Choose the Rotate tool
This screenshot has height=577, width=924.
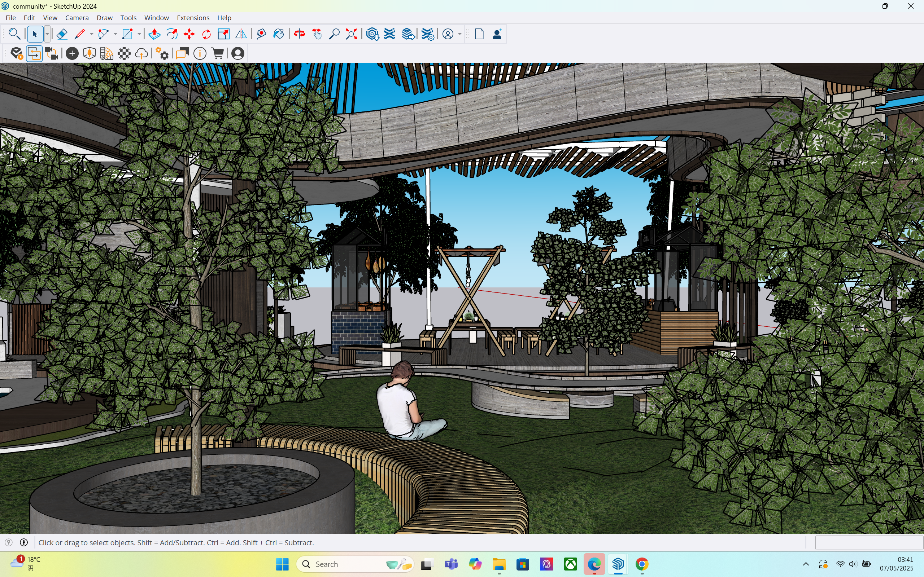pyautogui.click(x=206, y=34)
